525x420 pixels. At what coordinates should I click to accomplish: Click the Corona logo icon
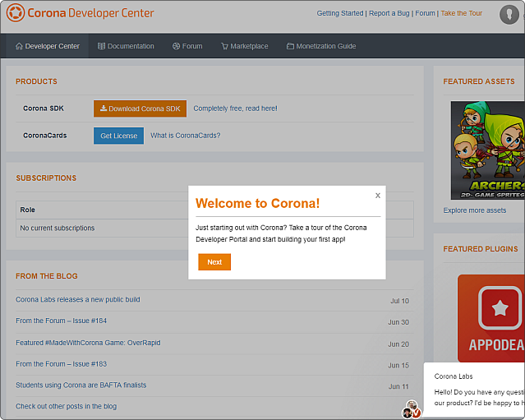point(16,12)
